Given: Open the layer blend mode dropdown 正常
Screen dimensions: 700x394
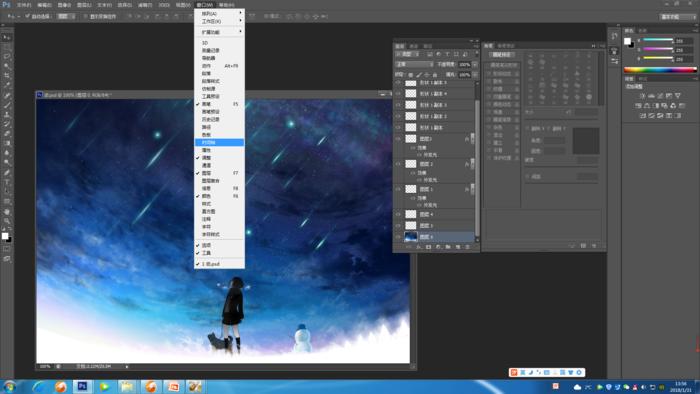Looking at the screenshot, I should (x=414, y=65).
